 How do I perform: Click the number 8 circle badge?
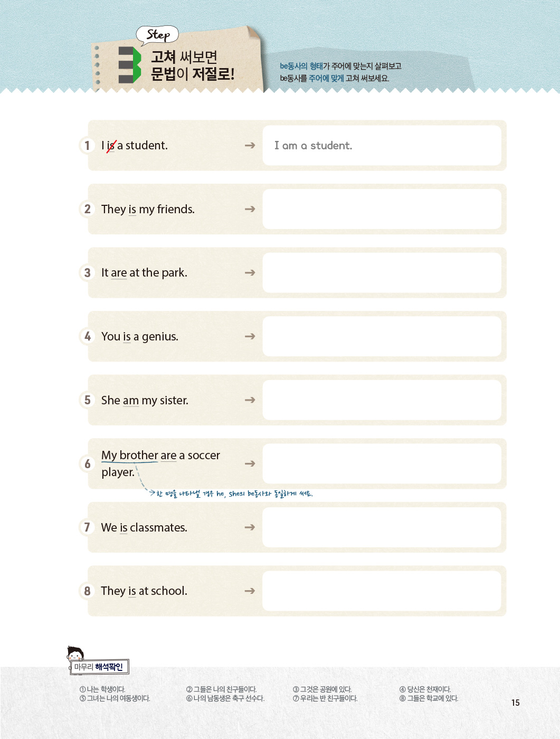(87, 591)
